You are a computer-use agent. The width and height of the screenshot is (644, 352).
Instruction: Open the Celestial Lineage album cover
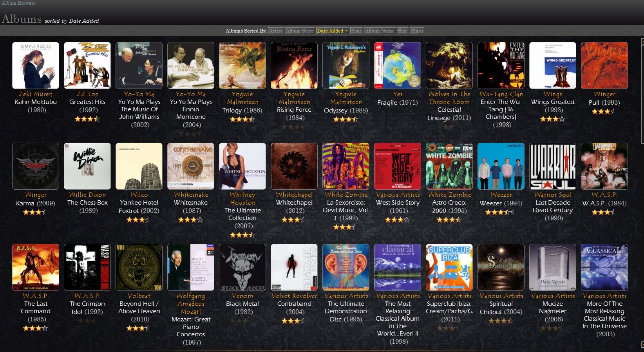tap(449, 65)
